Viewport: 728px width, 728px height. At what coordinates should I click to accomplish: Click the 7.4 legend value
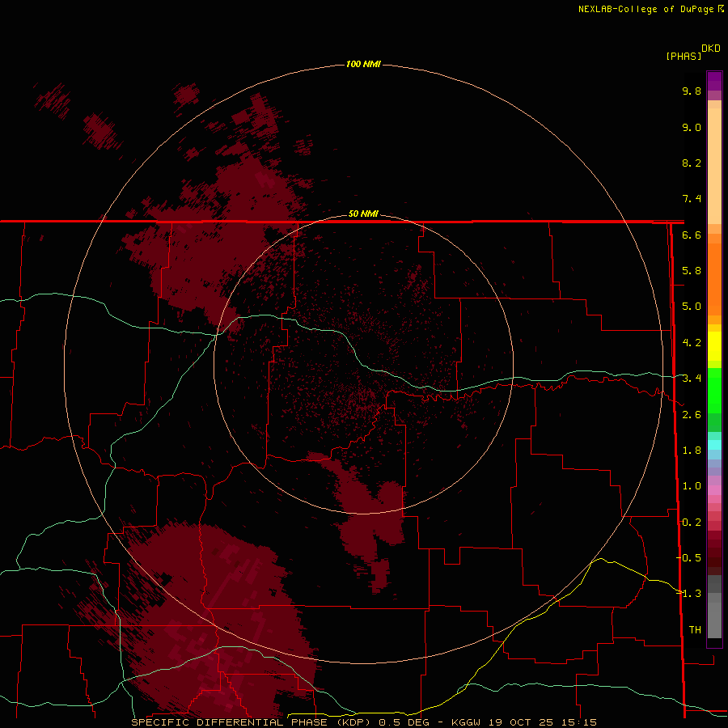(x=692, y=199)
